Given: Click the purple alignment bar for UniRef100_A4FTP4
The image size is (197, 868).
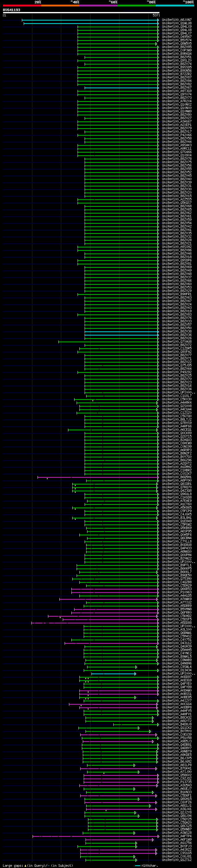Looking at the screenshot, I should click(x=96, y=836).
